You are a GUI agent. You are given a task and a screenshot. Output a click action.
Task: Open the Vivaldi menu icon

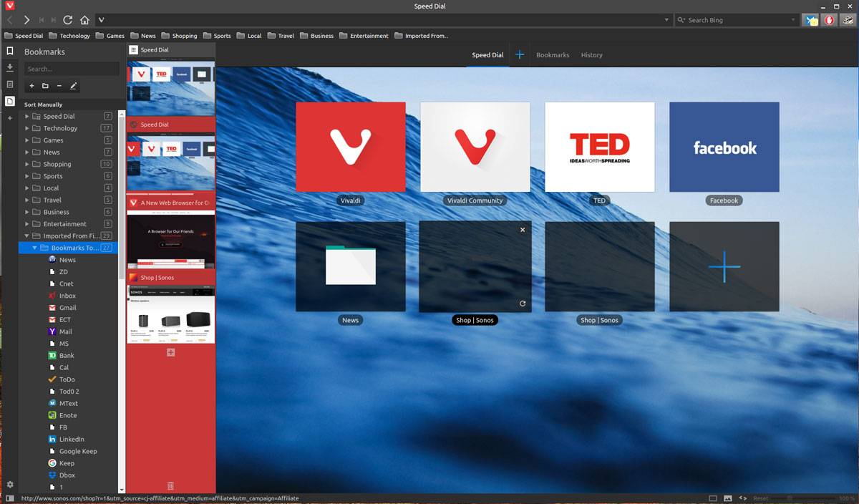[9, 6]
